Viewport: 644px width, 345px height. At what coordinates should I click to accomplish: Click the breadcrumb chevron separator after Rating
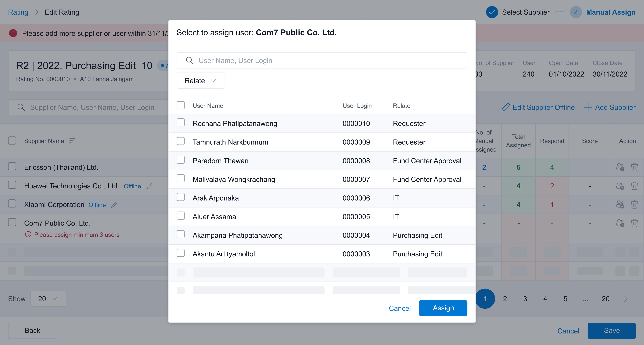point(37,12)
